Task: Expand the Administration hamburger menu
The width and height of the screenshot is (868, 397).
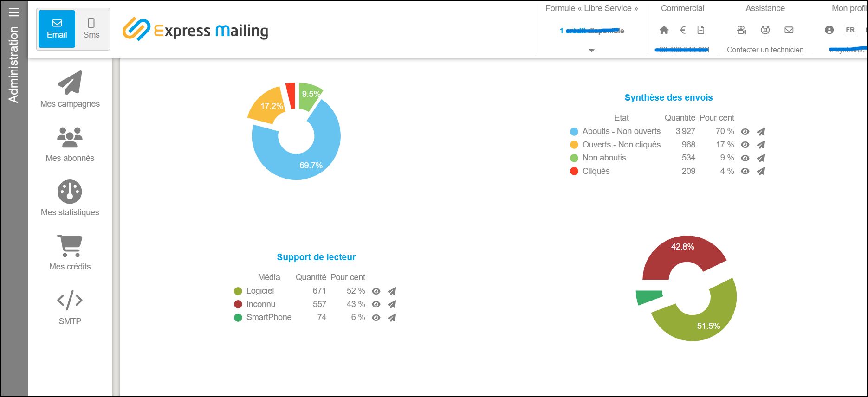Action: (14, 12)
